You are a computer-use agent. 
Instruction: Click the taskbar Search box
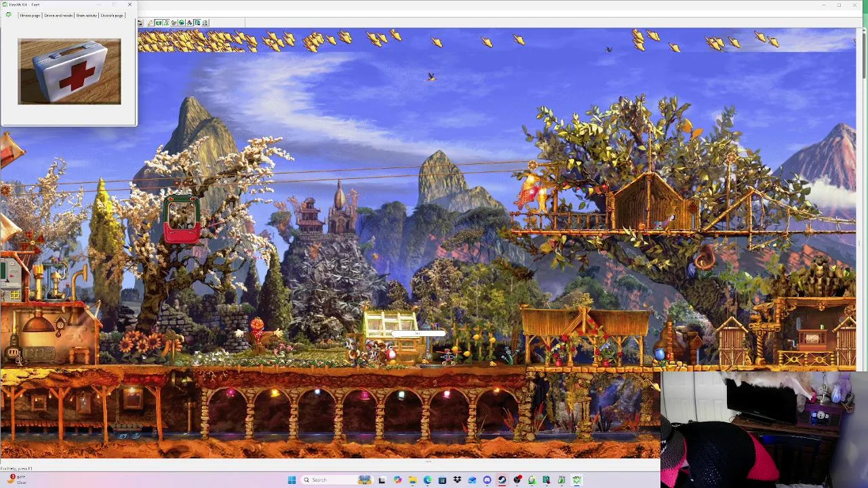(x=337, y=480)
